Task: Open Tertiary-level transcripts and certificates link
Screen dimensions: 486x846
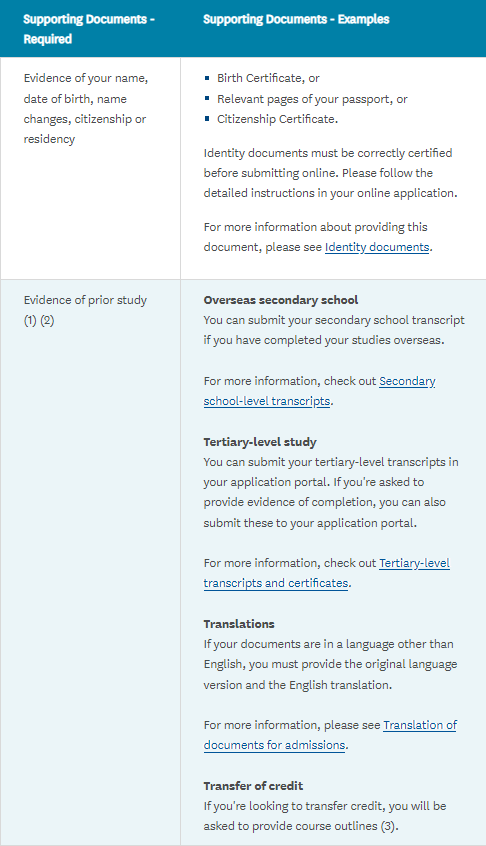Action: click(x=326, y=573)
